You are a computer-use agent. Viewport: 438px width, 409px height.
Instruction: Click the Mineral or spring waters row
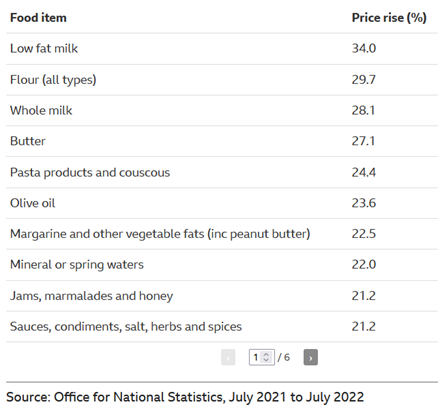pyautogui.click(x=222, y=265)
